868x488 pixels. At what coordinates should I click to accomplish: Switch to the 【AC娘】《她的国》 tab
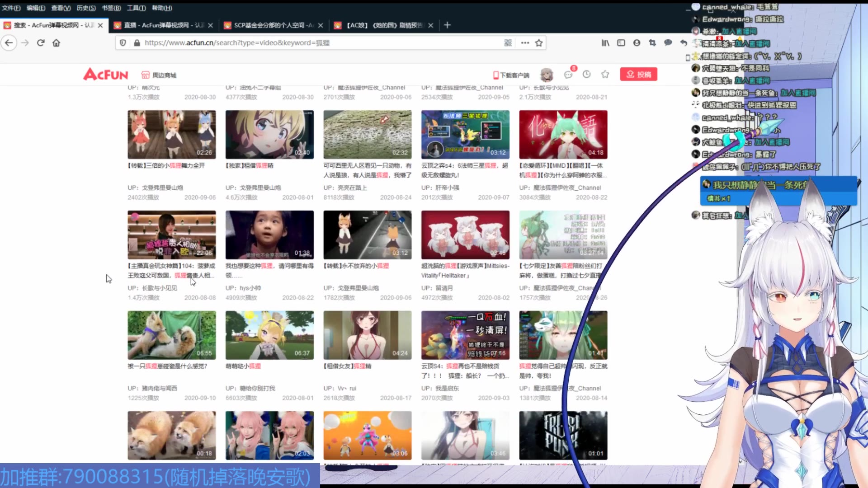click(383, 25)
